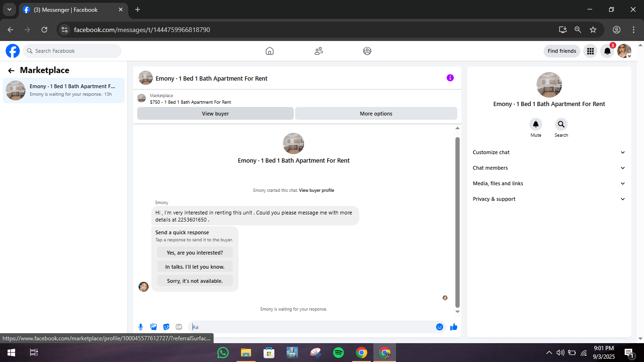Open a new browser tab
Screen dimensions: 644x362
tap(138, 9)
